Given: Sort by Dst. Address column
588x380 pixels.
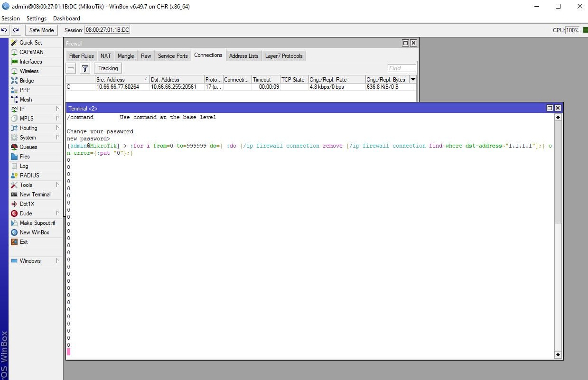Looking at the screenshot, I should click(177, 80).
